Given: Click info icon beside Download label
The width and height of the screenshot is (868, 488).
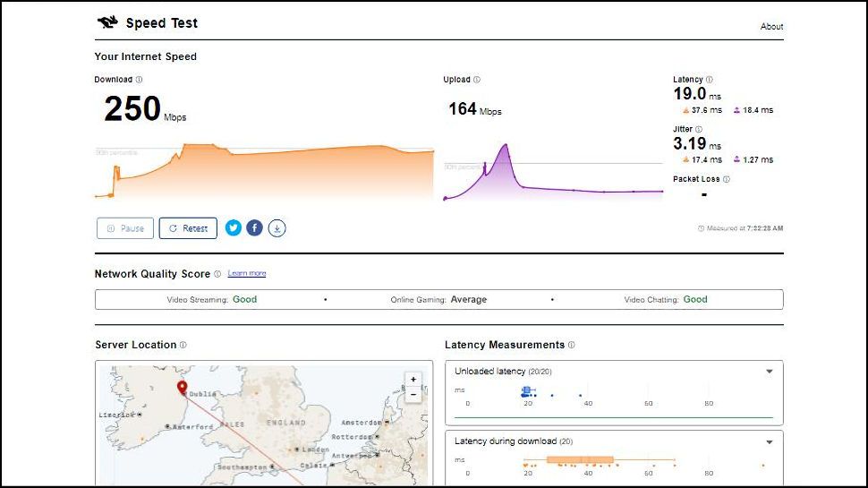Looking at the screenshot, I should click(139, 80).
